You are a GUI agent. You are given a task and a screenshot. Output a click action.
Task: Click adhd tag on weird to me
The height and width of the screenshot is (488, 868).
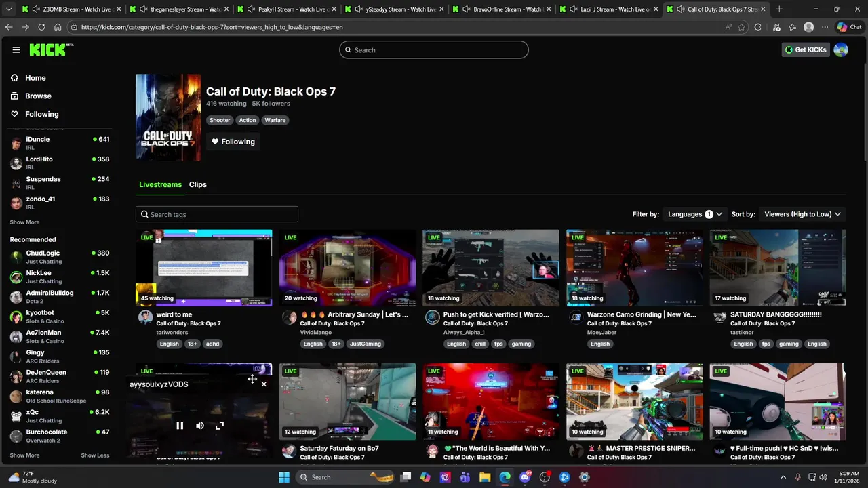pos(213,344)
